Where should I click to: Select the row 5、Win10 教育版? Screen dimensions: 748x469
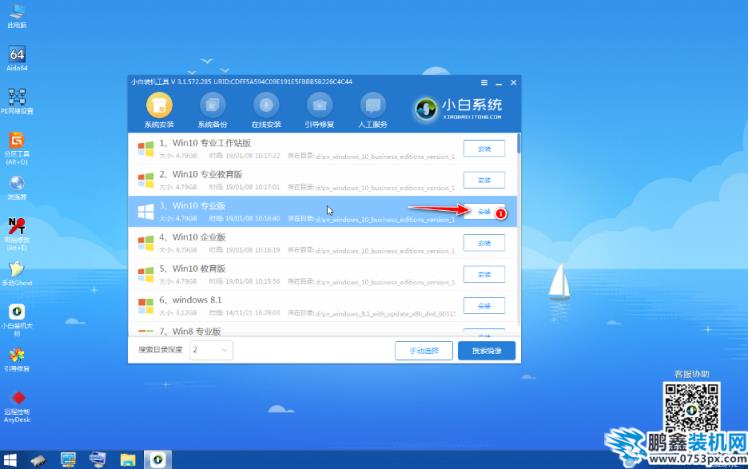click(x=322, y=274)
